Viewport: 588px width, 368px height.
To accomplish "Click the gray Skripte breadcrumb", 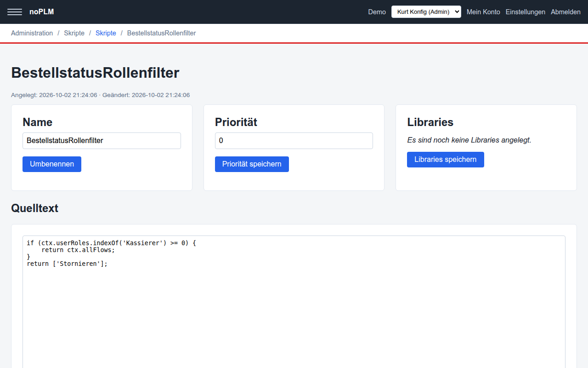I will 74,33.
